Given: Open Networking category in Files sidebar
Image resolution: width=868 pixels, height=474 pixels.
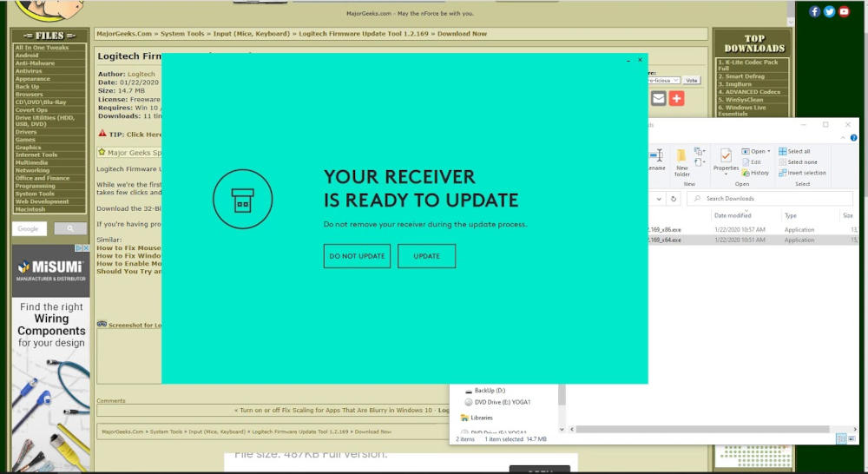Looking at the screenshot, I should (x=32, y=170).
